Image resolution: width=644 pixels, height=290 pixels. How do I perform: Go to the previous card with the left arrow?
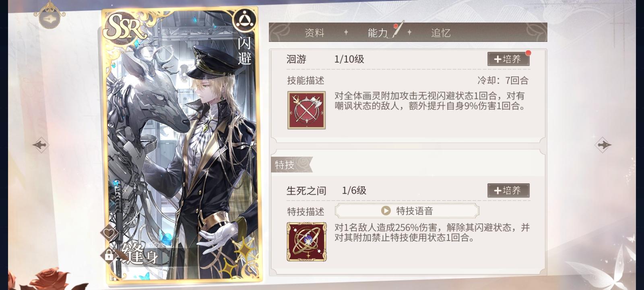point(40,145)
